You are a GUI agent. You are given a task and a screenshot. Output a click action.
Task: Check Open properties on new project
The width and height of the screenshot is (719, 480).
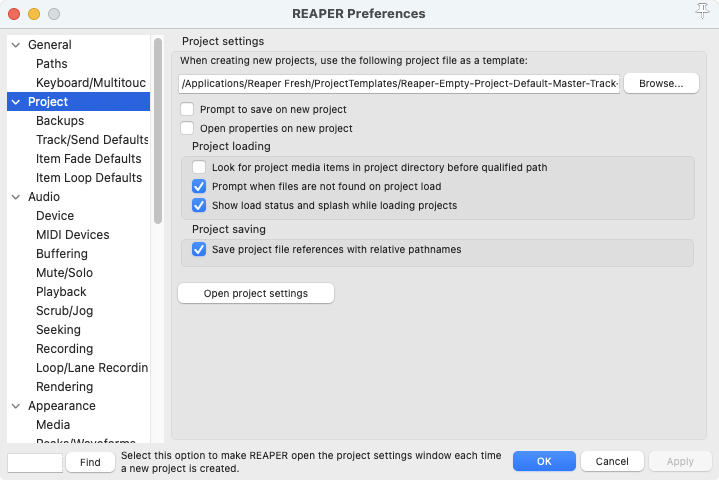188,128
